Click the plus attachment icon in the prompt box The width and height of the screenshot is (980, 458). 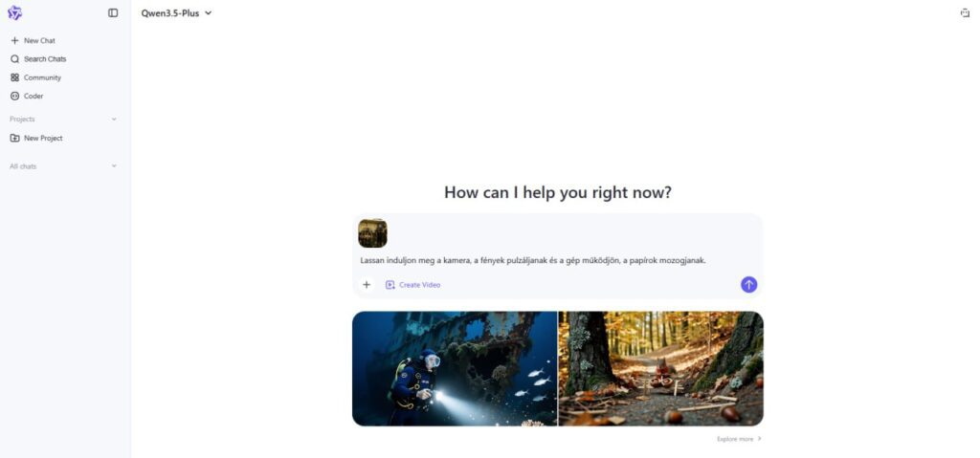point(367,285)
